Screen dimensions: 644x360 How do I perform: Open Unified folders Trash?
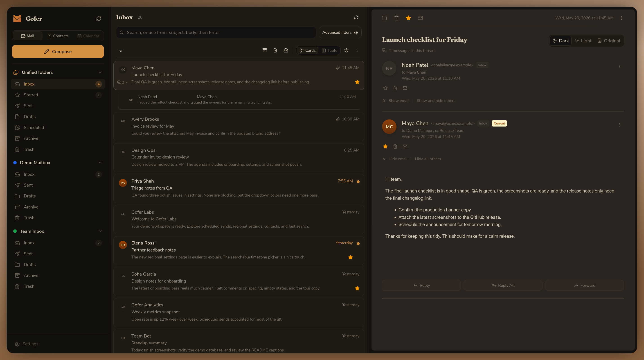(58, 149)
